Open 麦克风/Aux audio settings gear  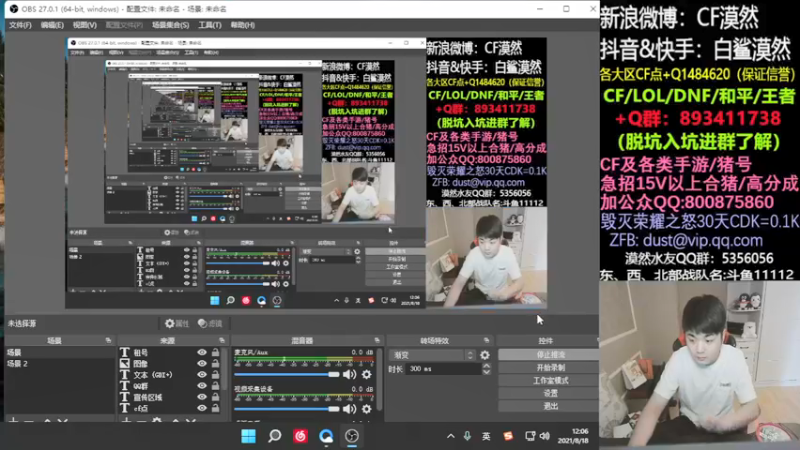pos(366,375)
